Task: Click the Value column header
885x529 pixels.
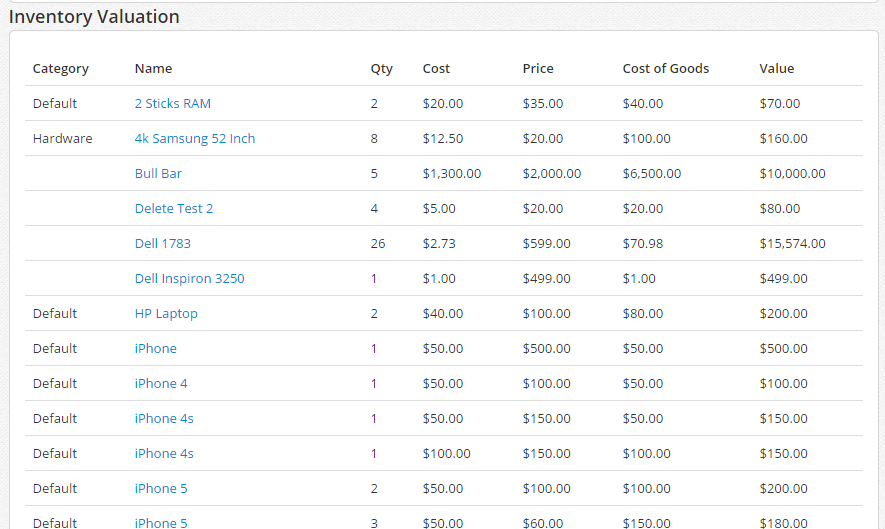Action: coord(776,69)
